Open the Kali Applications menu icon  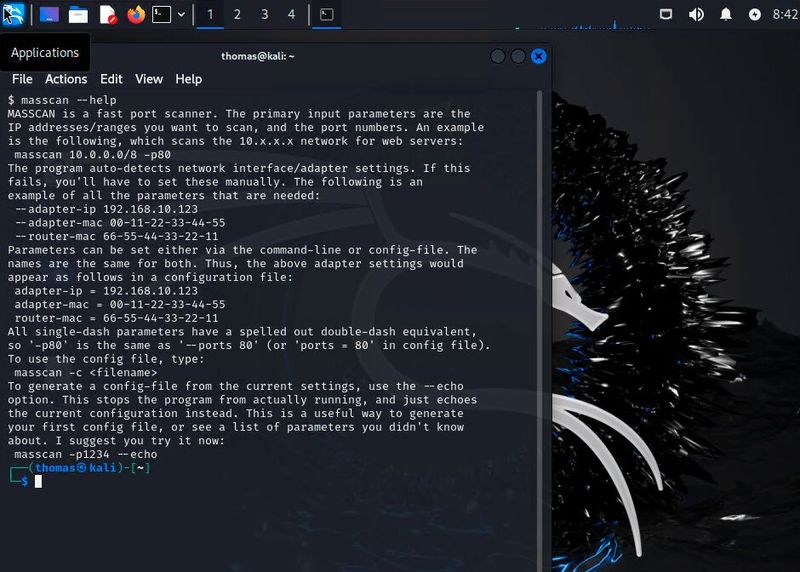coord(12,14)
